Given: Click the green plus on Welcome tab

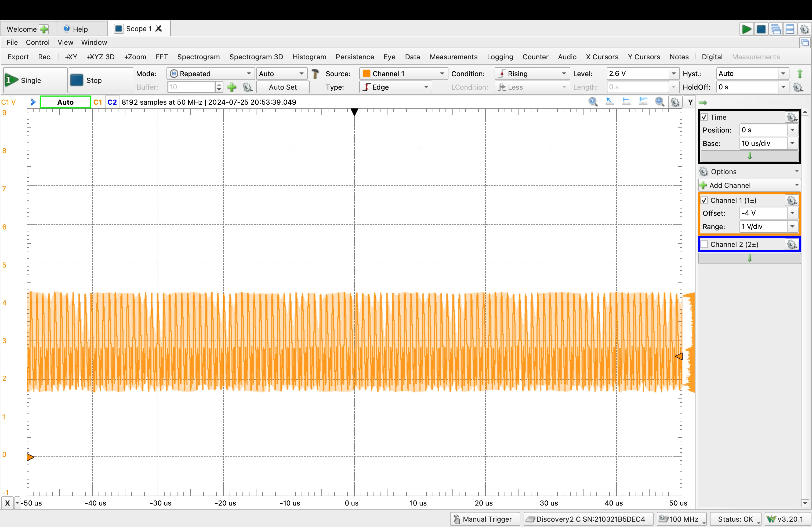Looking at the screenshot, I should pyautogui.click(x=44, y=29).
